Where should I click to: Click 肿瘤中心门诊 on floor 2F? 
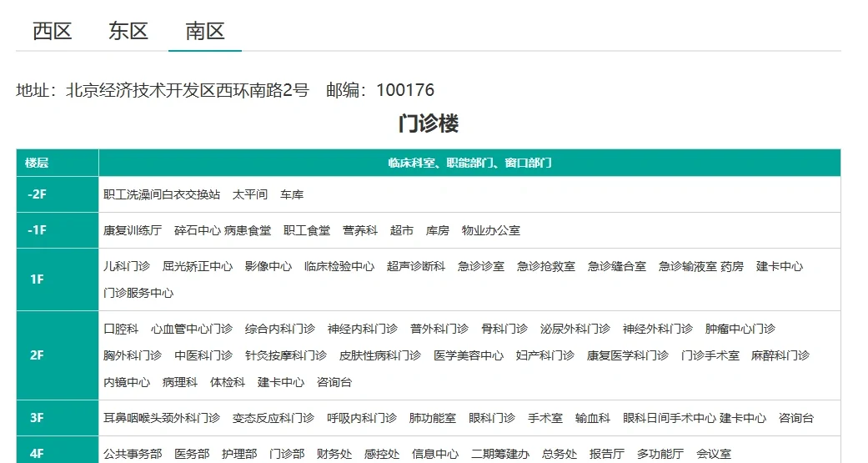tap(740, 329)
